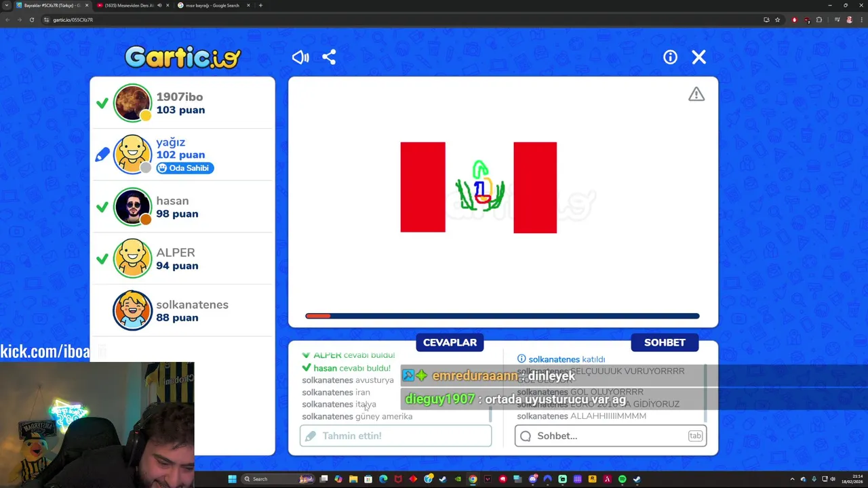Image resolution: width=868 pixels, height=488 pixels.
Task: Click the Oda Sahibi badge
Action: 185,168
